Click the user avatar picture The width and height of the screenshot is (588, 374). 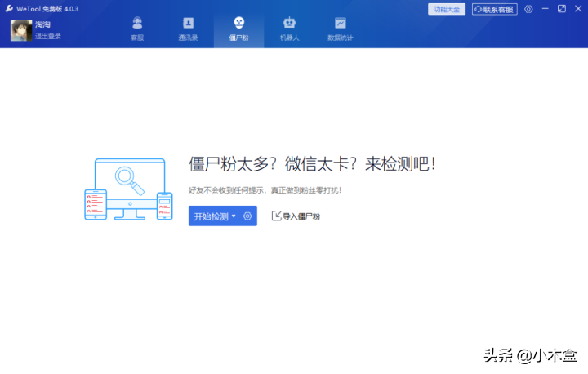point(21,30)
